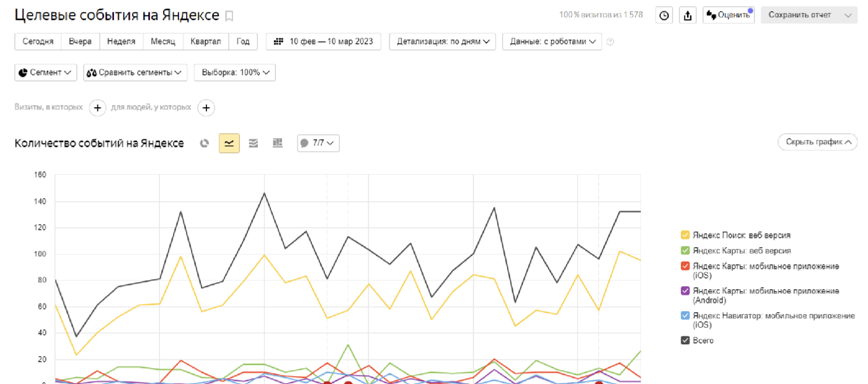The height and width of the screenshot is (384, 868).
Task: Select the Год period tab
Action: 244,41
